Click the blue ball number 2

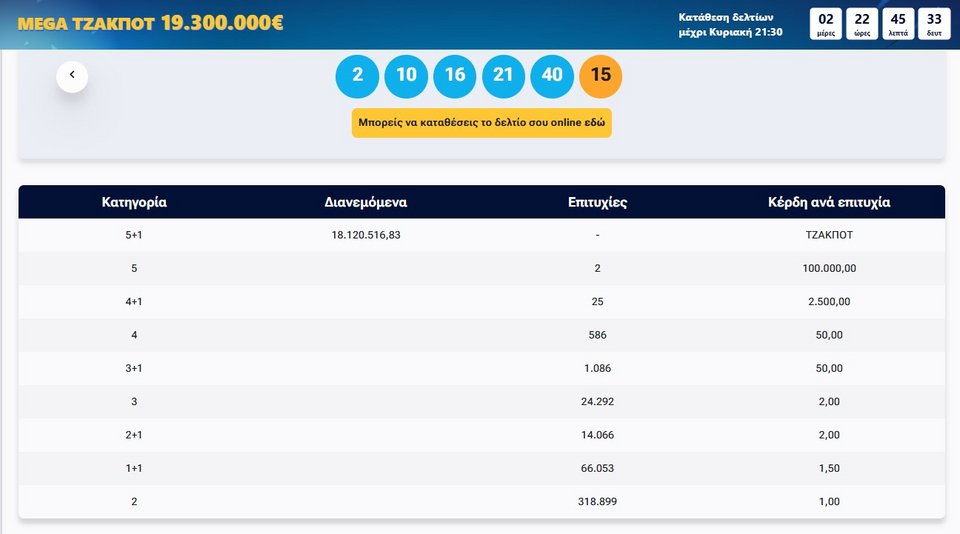(358, 76)
